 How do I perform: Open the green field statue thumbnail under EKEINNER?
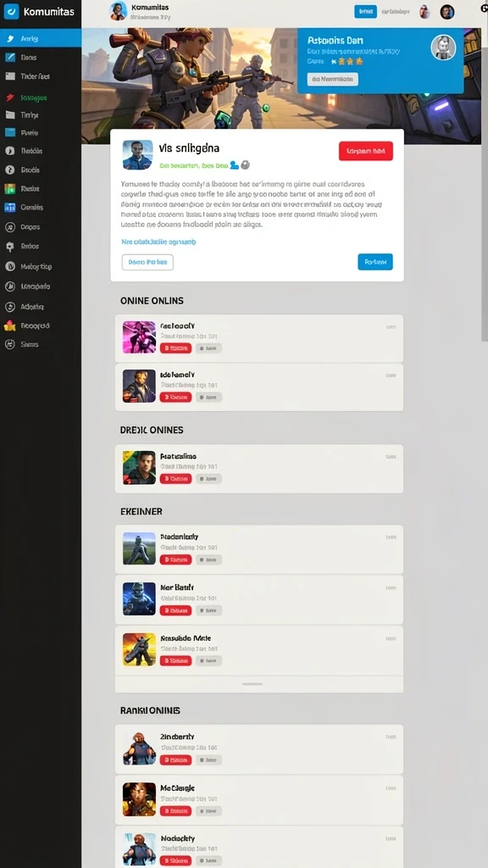[x=139, y=548]
